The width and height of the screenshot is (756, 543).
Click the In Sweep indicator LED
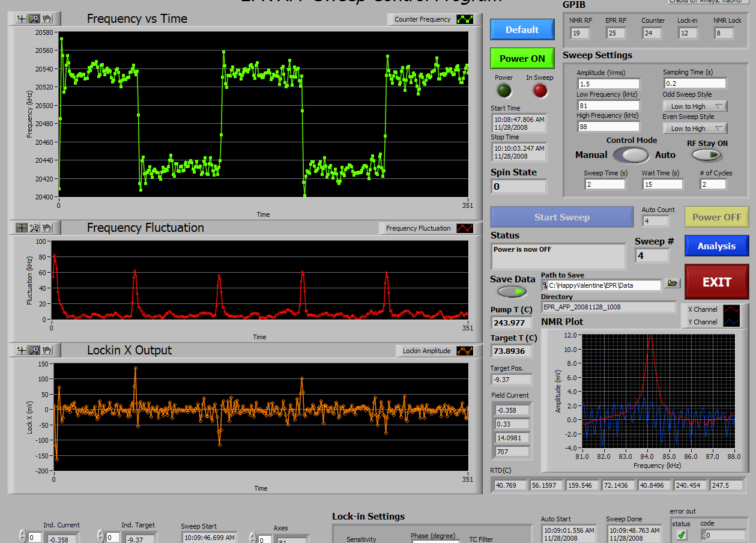pyautogui.click(x=540, y=91)
